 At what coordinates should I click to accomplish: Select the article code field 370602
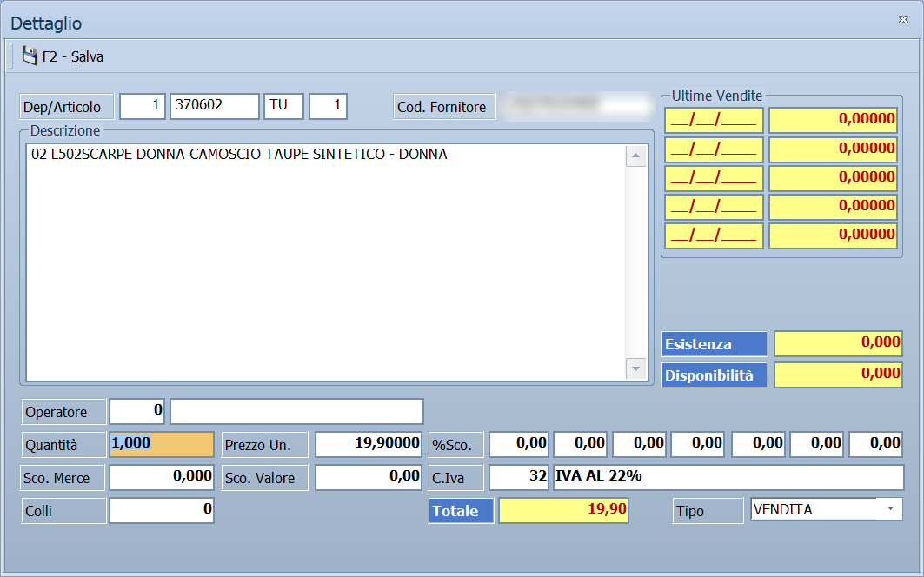[215, 106]
